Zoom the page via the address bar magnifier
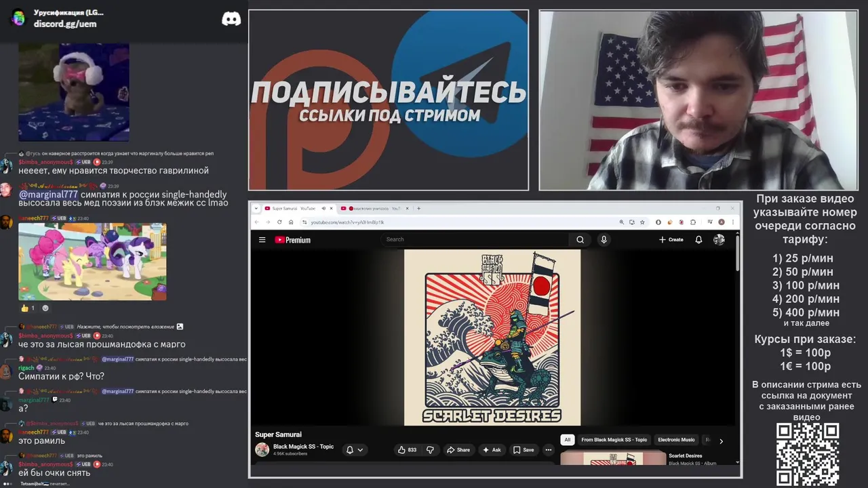 (x=621, y=222)
